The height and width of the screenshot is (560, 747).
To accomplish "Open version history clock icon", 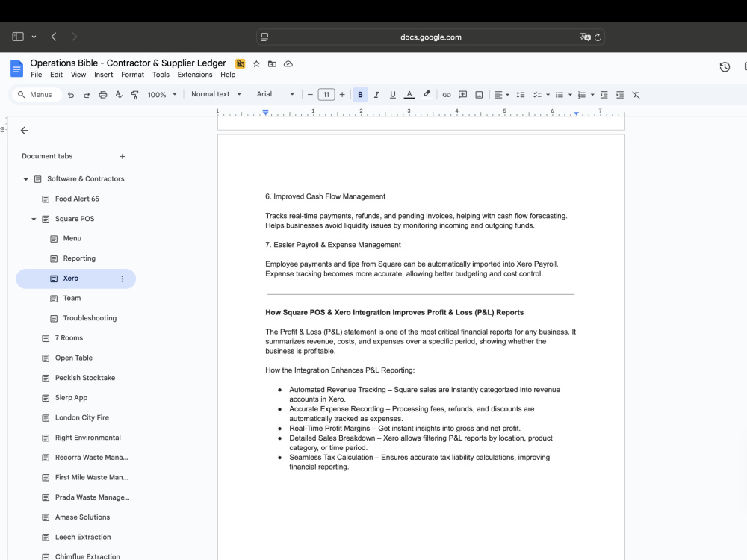I will click(725, 67).
